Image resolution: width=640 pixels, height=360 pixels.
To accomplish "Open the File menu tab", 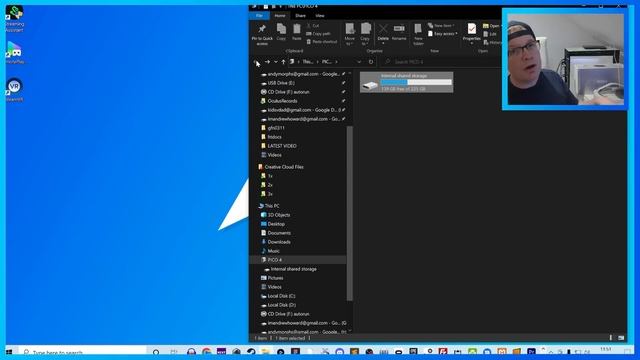I will pos(259,16).
